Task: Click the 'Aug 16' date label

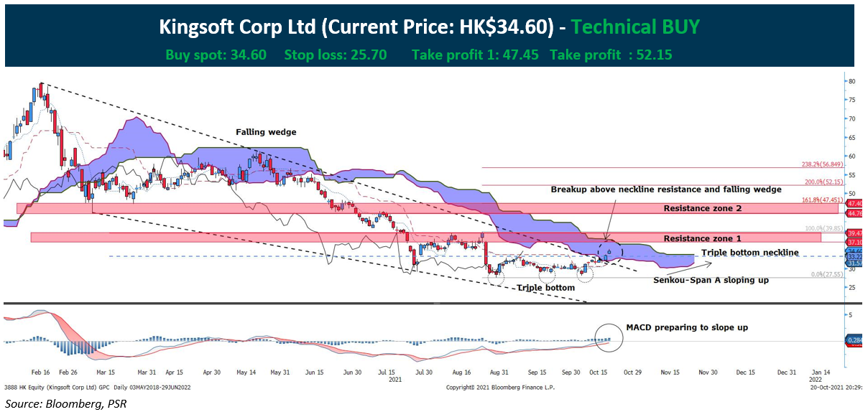Action: [x=462, y=373]
